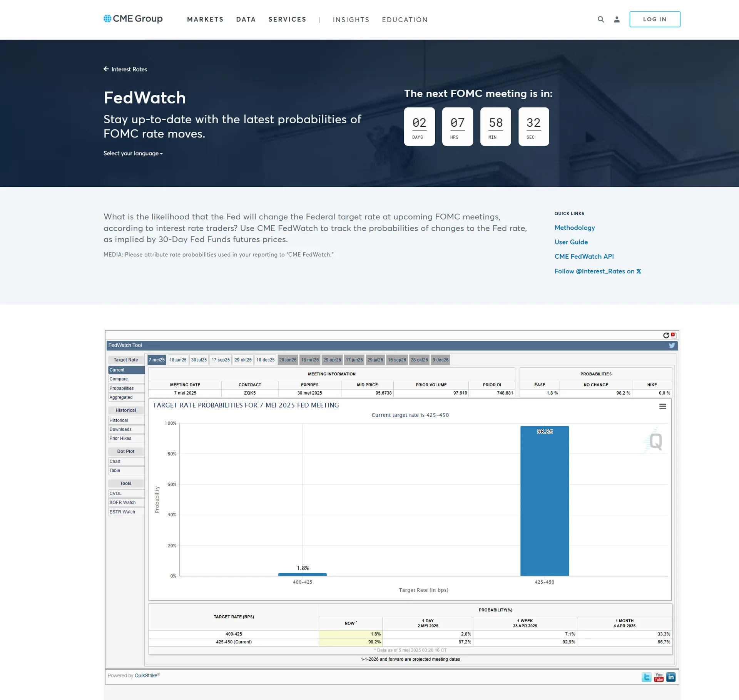This screenshot has height=700, width=739.
Task: Open the chart hamburger menu
Action: tap(662, 407)
